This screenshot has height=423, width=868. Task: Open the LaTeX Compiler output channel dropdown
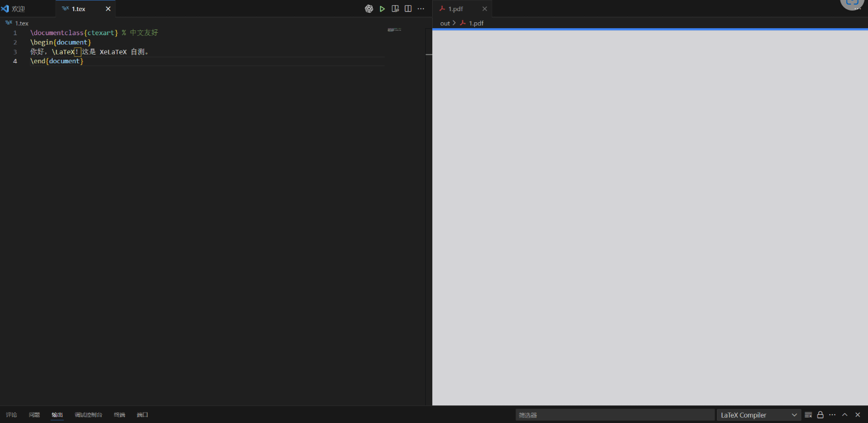coord(759,415)
